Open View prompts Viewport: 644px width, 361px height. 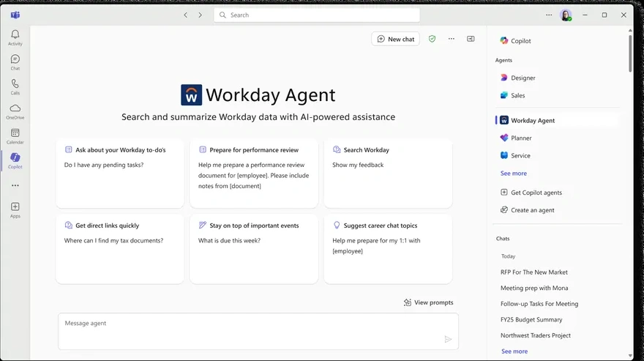click(428, 302)
